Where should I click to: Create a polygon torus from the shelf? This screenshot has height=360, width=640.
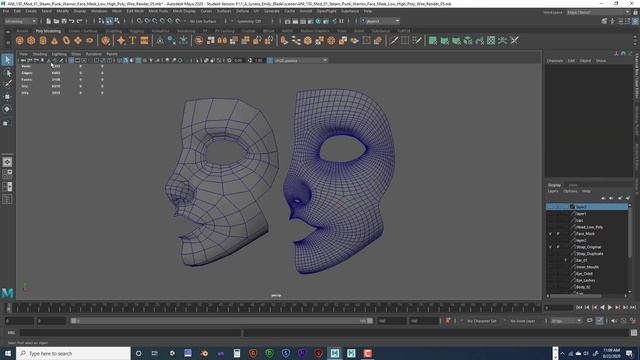tap(66, 40)
